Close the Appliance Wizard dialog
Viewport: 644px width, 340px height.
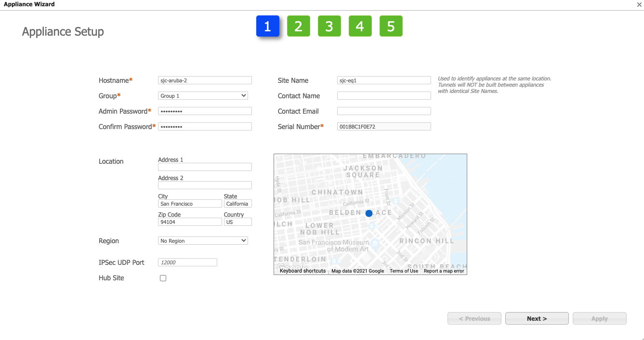click(639, 4)
